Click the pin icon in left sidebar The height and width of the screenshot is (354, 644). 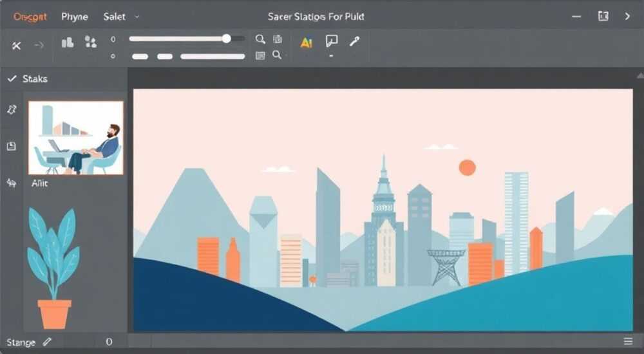pos(12,109)
